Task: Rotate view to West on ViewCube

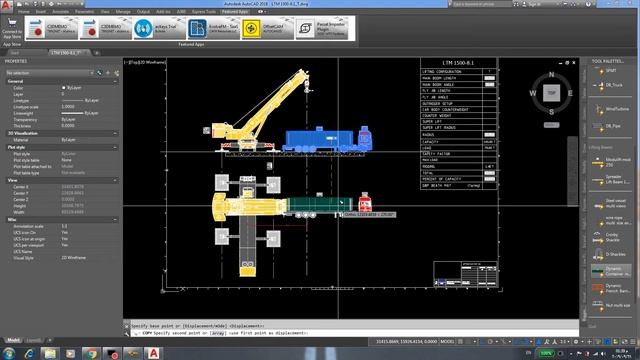Action: 533,93
